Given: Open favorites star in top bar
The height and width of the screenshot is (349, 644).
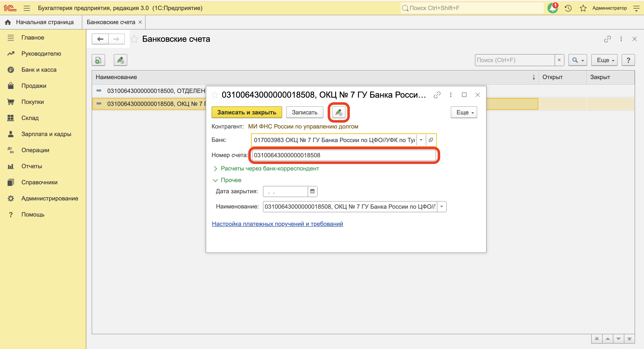Looking at the screenshot, I should click(x=583, y=8).
